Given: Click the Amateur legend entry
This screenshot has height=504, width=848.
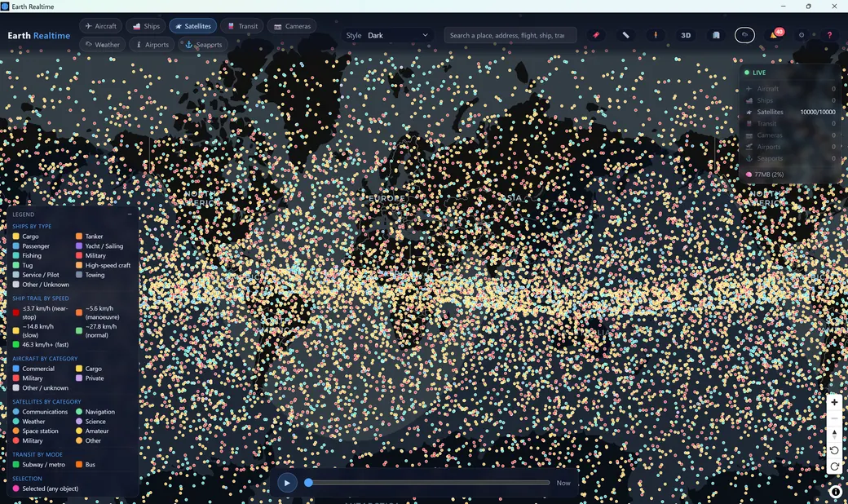Looking at the screenshot, I should pyautogui.click(x=92, y=431).
